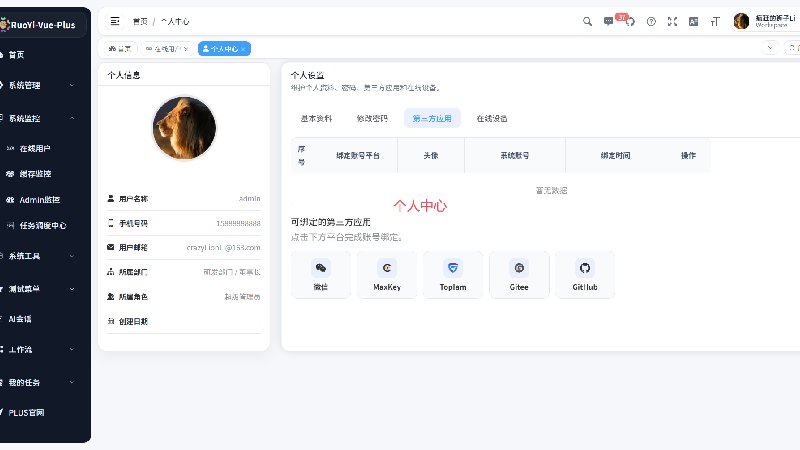Select the TopIam platform icon card
This screenshot has width=800, height=450.
[x=453, y=274]
